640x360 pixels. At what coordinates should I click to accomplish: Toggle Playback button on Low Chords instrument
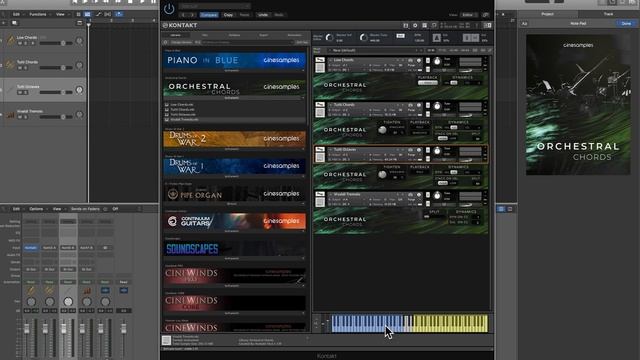pyautogui.click(x=427, y=83)
